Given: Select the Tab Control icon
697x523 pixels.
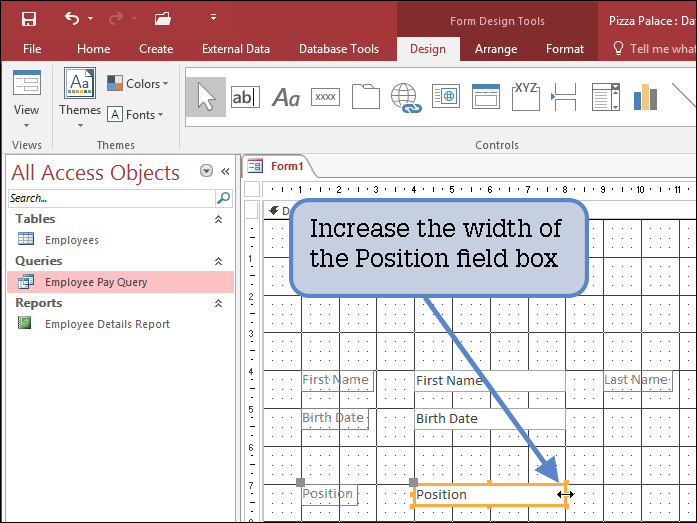Looking at the screenshot, I should [x=365, y=96].
